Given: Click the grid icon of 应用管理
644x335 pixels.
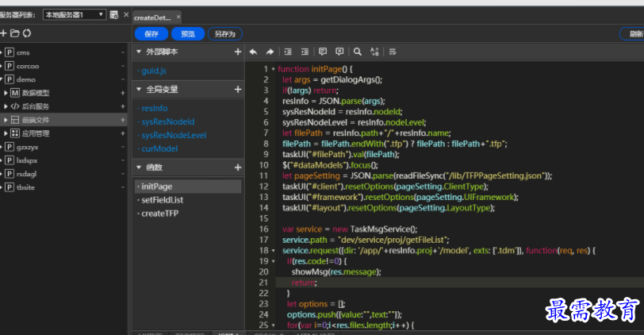Looking at the screenshot, I should (15, 133).
